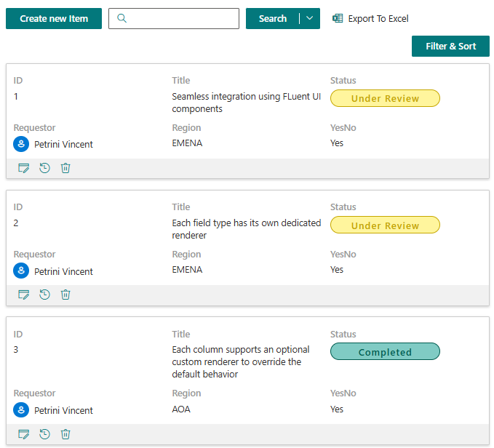The height and width of the screenshot is (448, 494).
Task: Export the list to Excel
Action: (370, 19)
